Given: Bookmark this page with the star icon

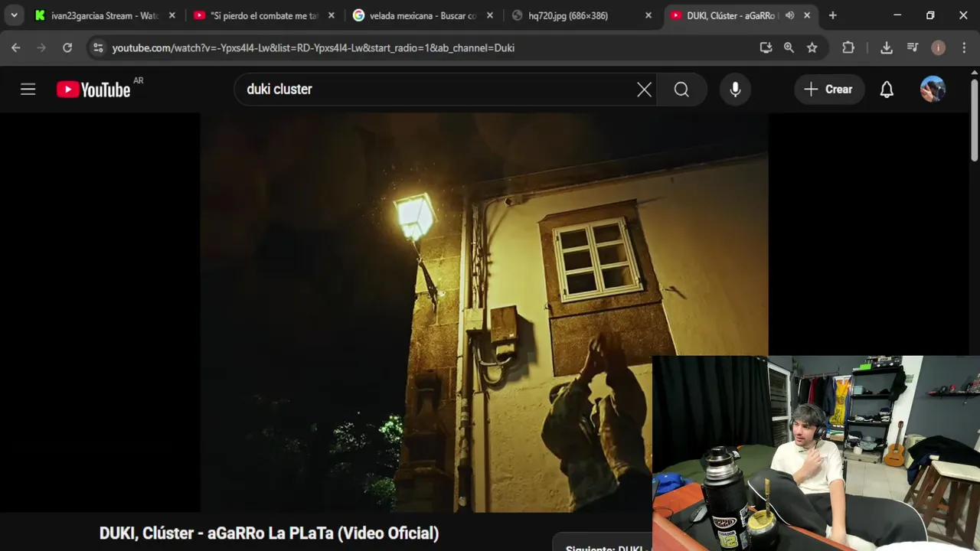Looking at the screenshot, I should (x=812, y=47).
